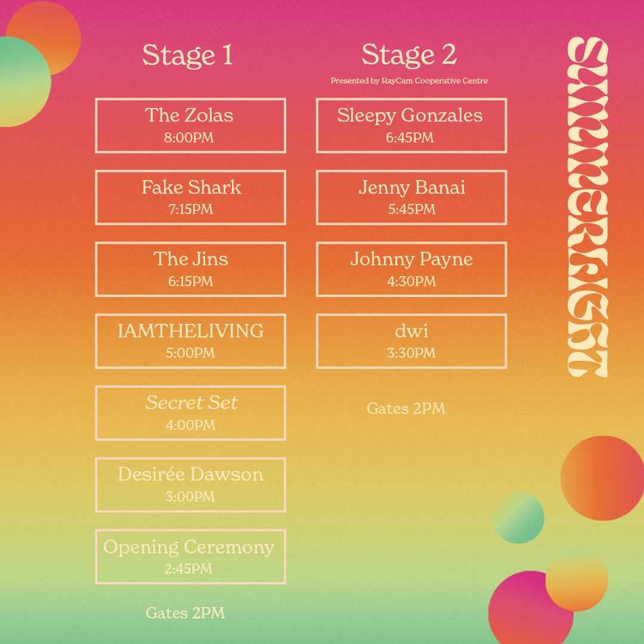Viewport: 644px width, 644px height.
Task: Click the Fake Shark 7:15PM slot
Action: (x=190, y=197)
